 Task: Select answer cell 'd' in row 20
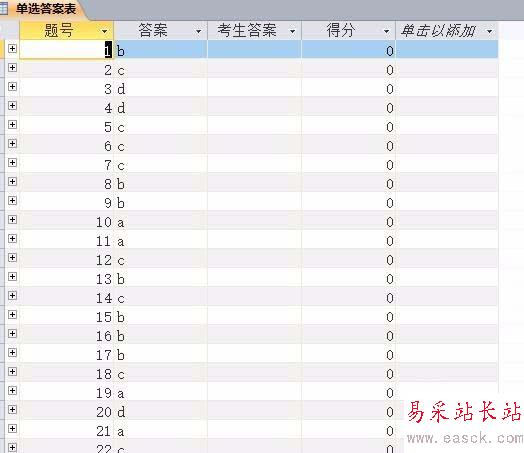click(x=161, y=411)
